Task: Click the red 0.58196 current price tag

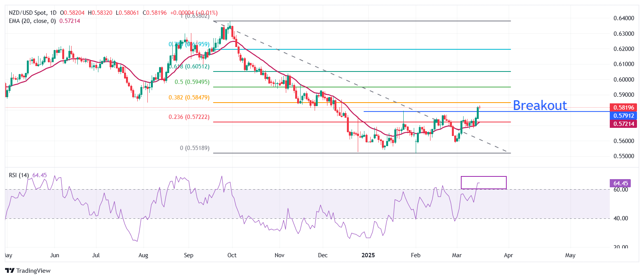Action: click(x=623, y=108)
